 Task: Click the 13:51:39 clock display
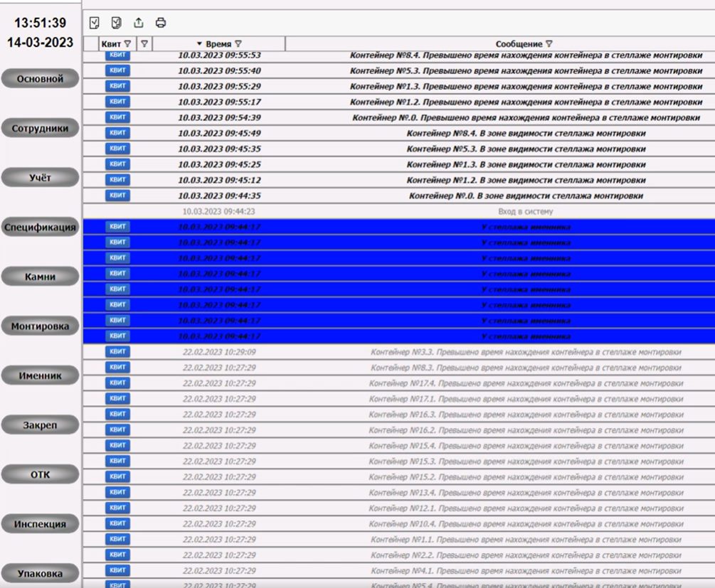[x=40, y=23]
